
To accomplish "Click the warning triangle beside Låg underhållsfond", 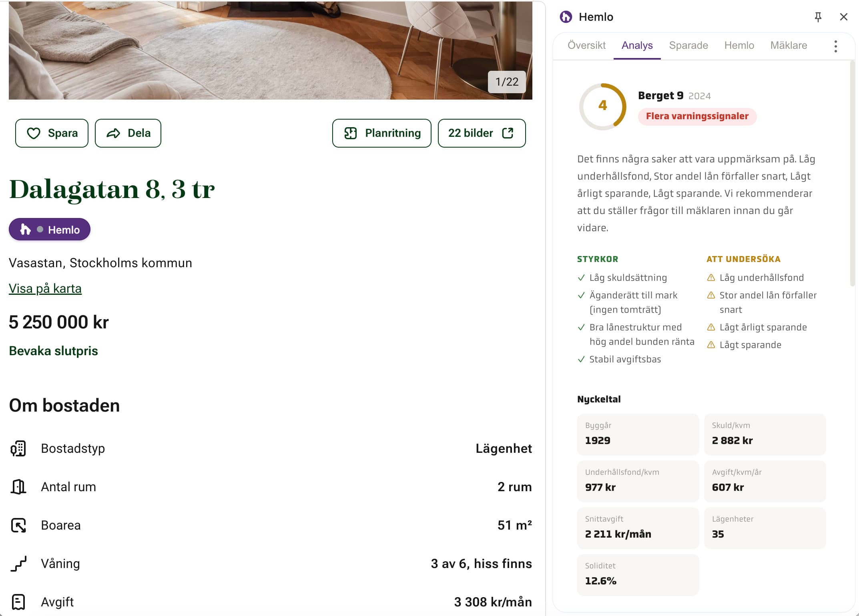I will (711, 277).
